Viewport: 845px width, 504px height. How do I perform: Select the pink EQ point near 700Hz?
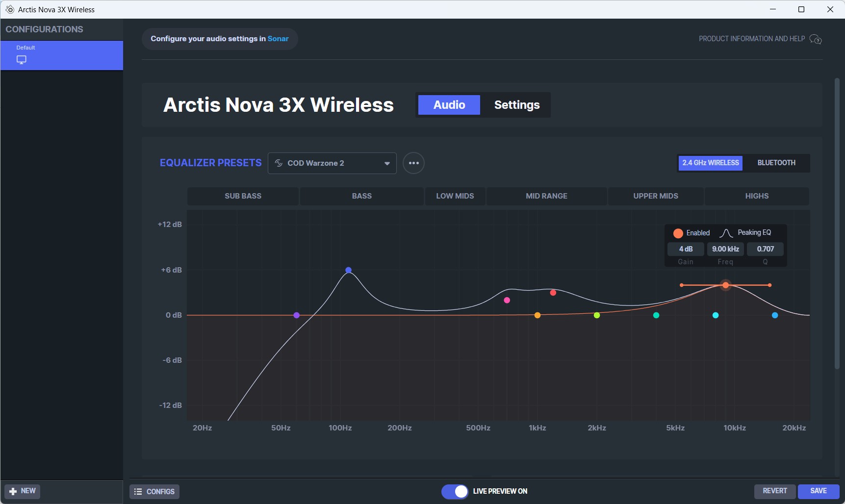[507, 300]
